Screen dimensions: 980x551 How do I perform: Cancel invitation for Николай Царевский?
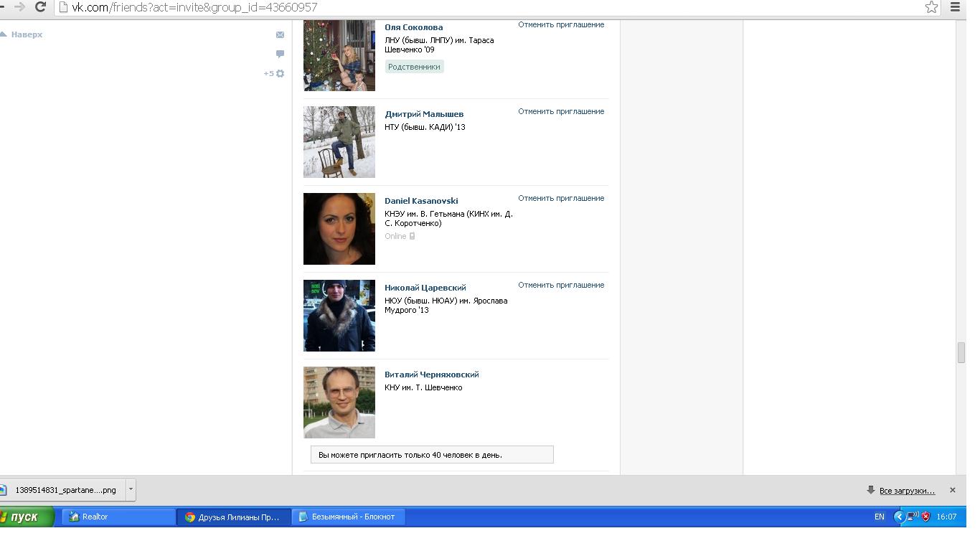click(561, 285)
